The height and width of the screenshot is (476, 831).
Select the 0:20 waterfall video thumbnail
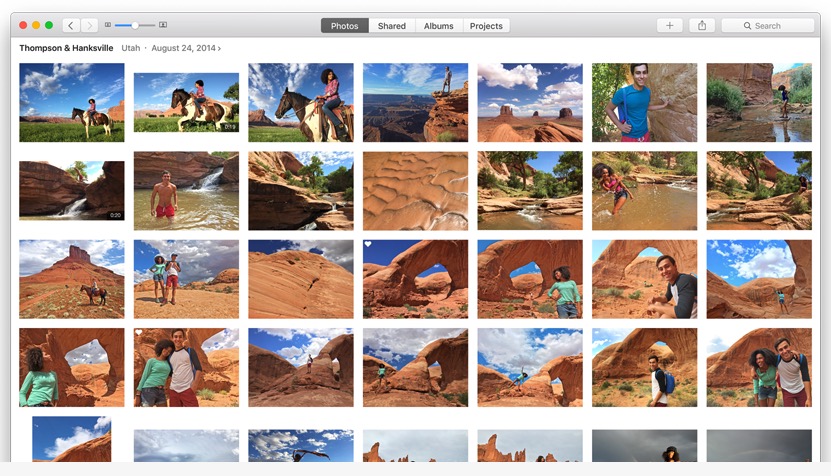pyautogui.click(x=72, y=190)
